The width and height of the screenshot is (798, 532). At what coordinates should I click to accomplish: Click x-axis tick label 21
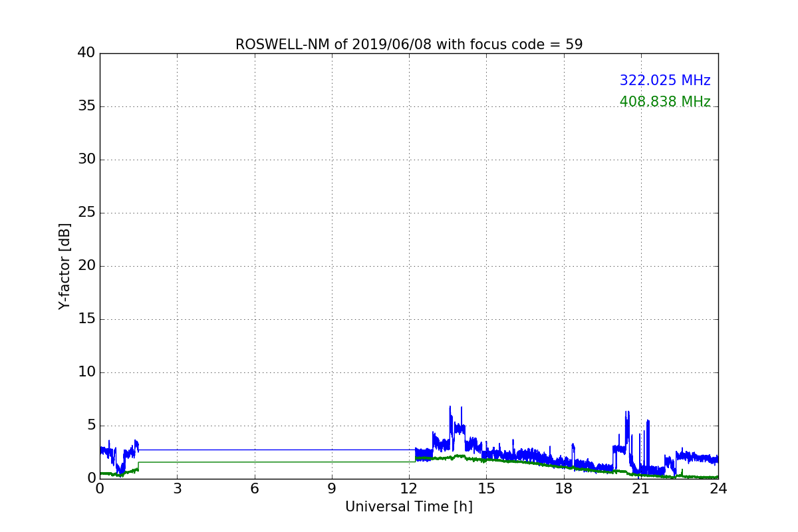(641, 489)
